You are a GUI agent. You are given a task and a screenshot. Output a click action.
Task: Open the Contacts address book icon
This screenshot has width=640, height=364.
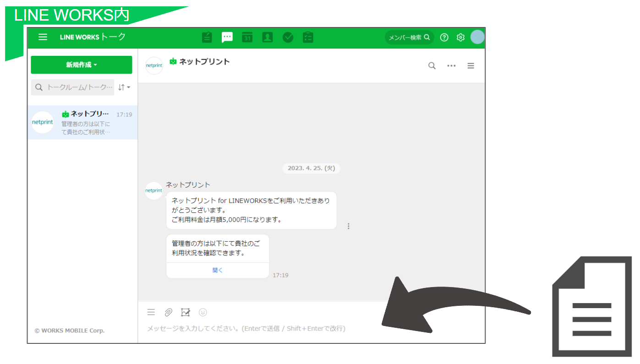click(x=268, y=38)
